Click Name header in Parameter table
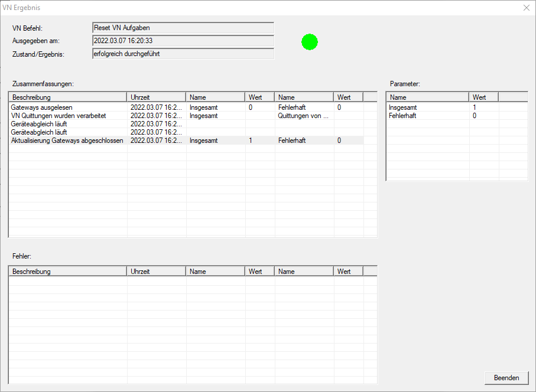 pos(427,97)
